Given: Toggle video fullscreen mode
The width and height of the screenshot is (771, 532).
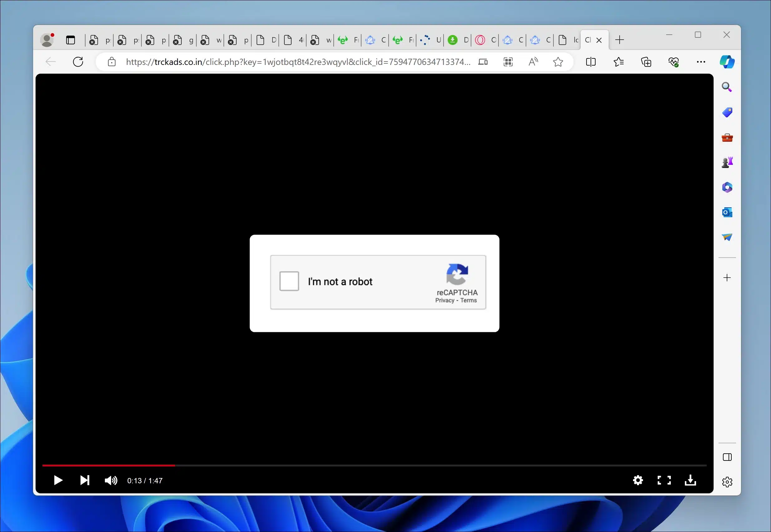Looking at the screenshot, I should click(x=664, y=480).
